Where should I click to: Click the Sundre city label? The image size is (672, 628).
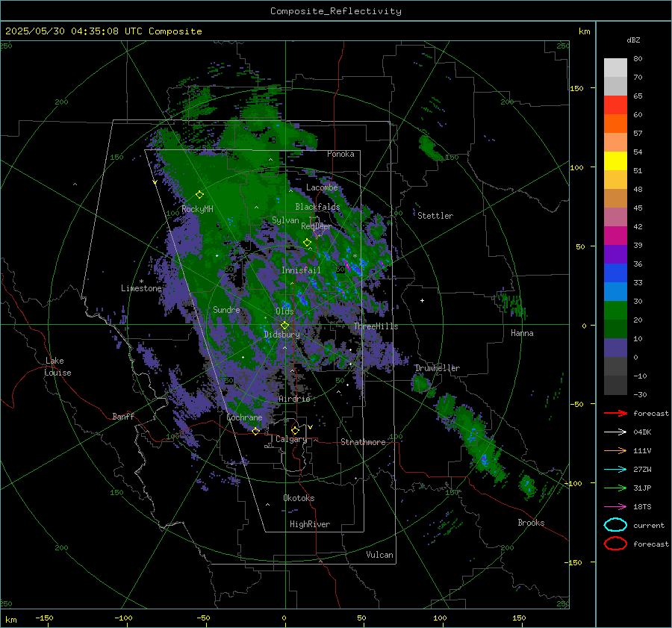(x=226, y=309)
